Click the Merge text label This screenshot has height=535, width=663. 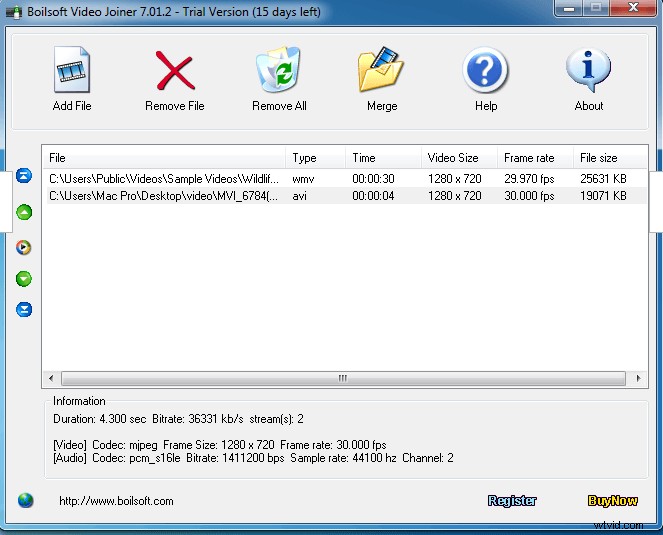click(382, 106)
